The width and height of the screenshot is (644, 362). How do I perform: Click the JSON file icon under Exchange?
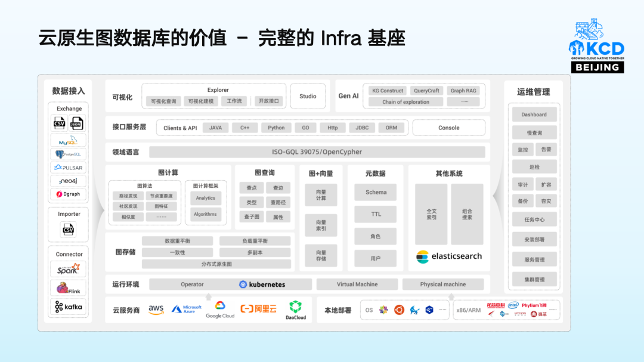point(76,123)
